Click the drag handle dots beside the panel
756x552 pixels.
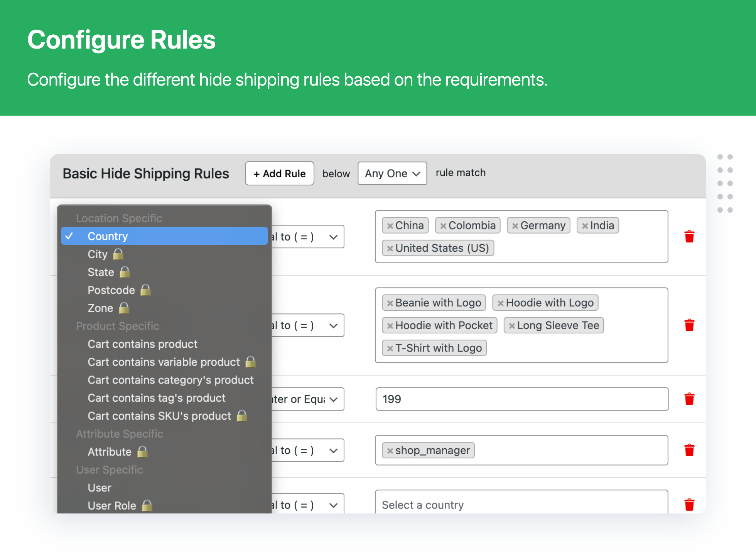click(x=725, y=183)
